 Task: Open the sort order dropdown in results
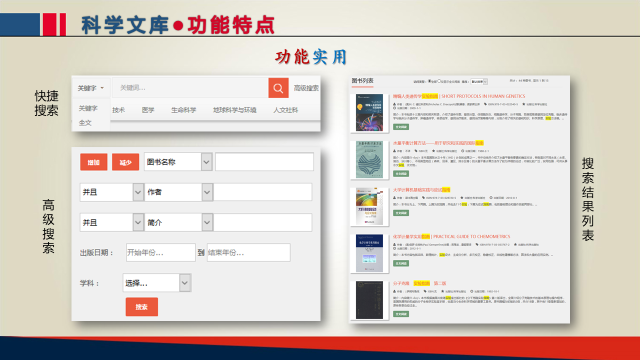point(479,82)
